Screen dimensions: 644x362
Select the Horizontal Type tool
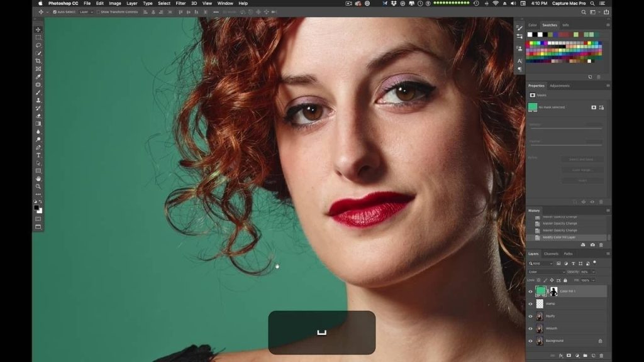click(38, 155)
